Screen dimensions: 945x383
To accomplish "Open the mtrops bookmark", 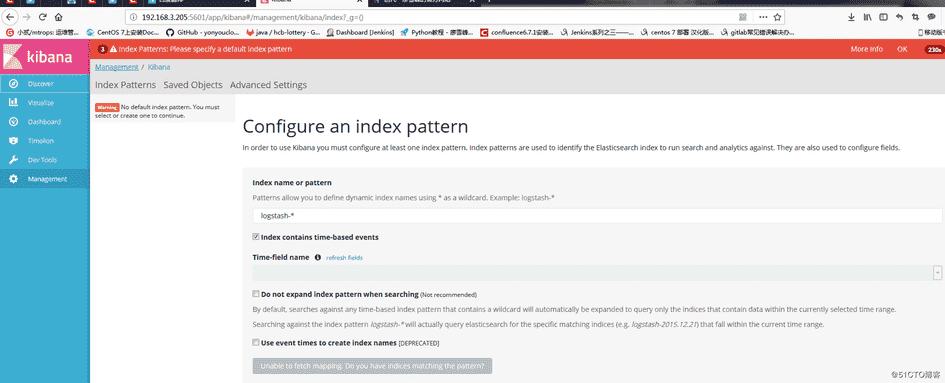I will (x=42, y=32).
